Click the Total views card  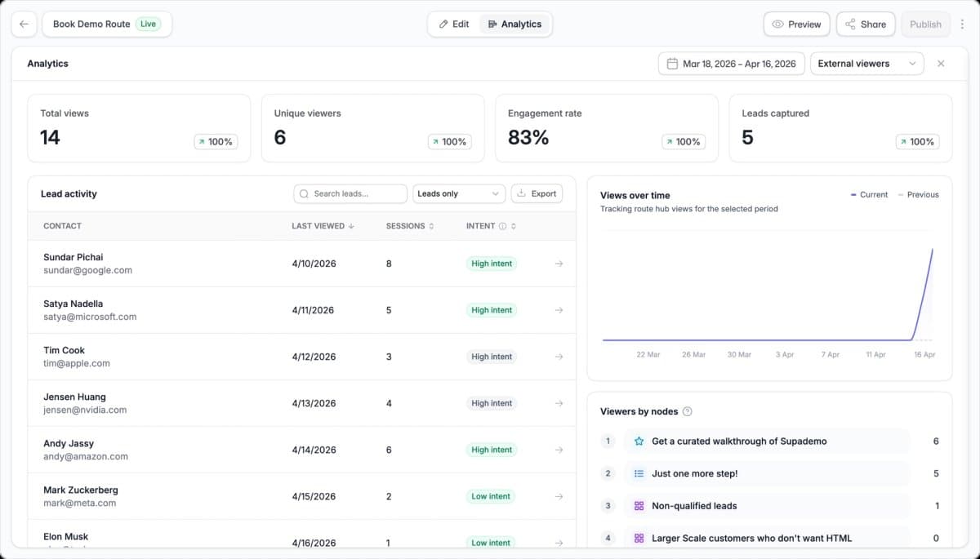click(139, 128)
